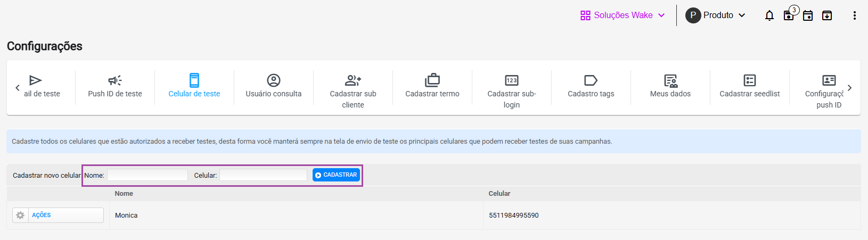Viewport: 868px width, 240px height.
Task: Click the Nome column header
Action: point(124,194)
